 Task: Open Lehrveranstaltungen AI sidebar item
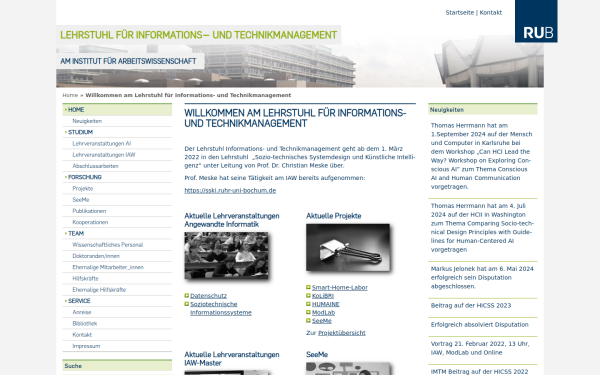tap(101, 143)
